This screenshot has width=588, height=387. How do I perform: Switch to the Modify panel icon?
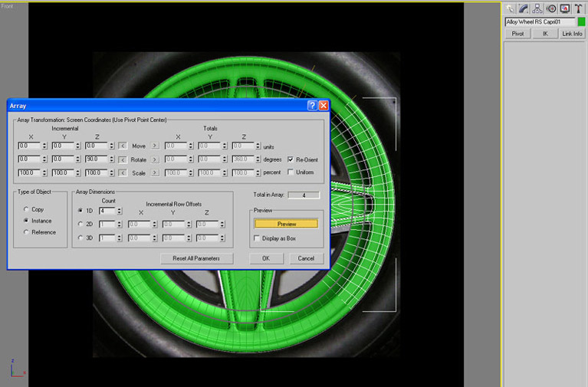(524, 8)
